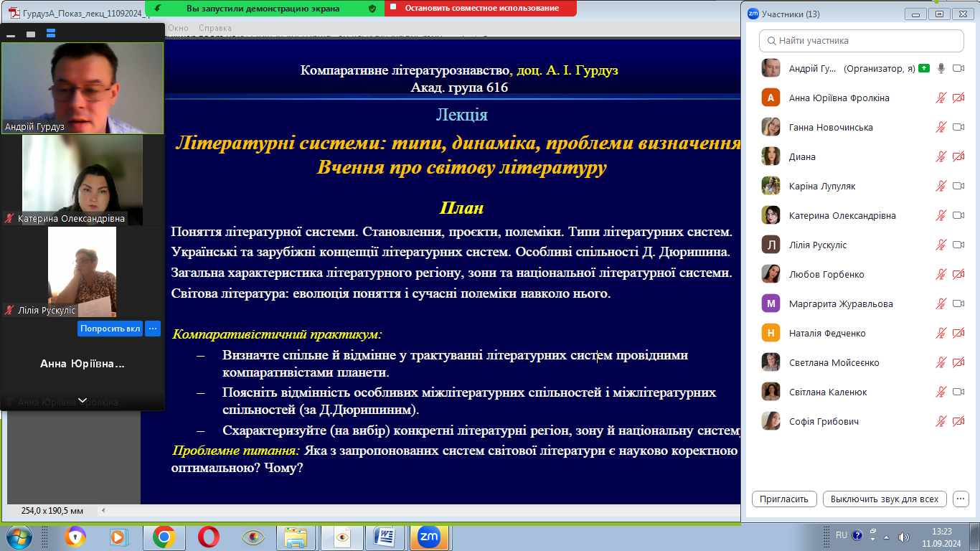Click the green screen-sharing indicator beside Andriy
980x551 pixels.
pos(924,68)
